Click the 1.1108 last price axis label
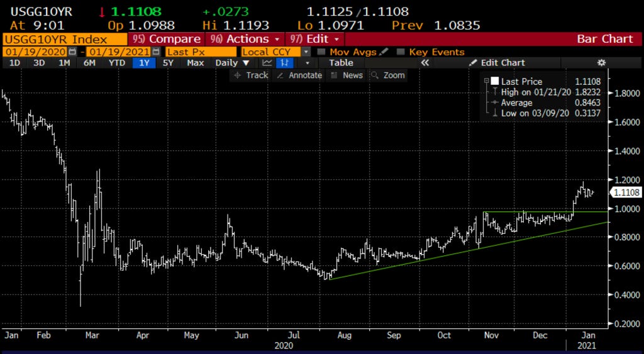Viewport: 644px width, 354px height. tap(627, 192)
